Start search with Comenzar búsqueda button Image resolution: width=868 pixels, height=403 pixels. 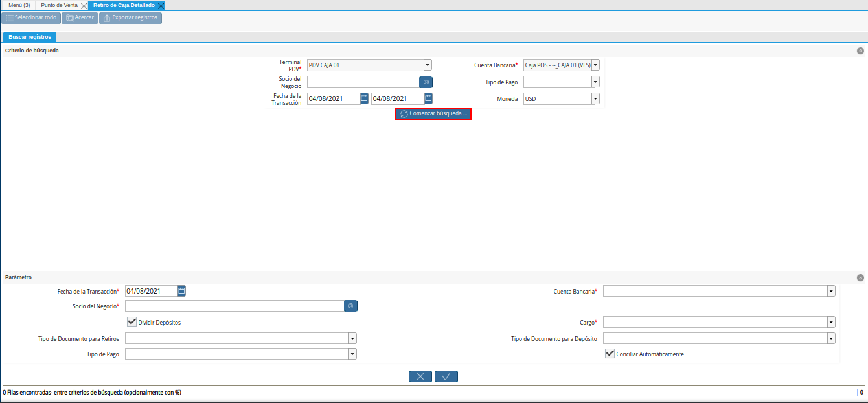point(433,114)
